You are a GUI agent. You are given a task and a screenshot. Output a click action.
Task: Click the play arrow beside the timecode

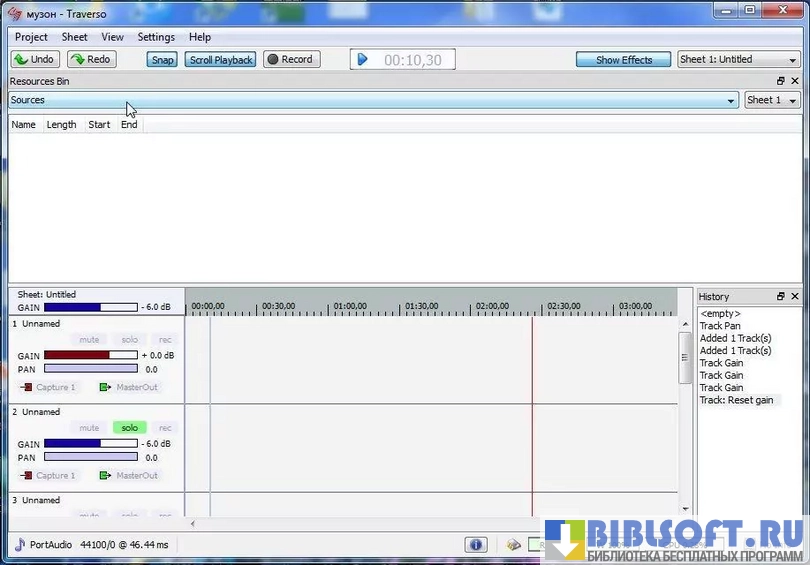(x=363, y=60)
